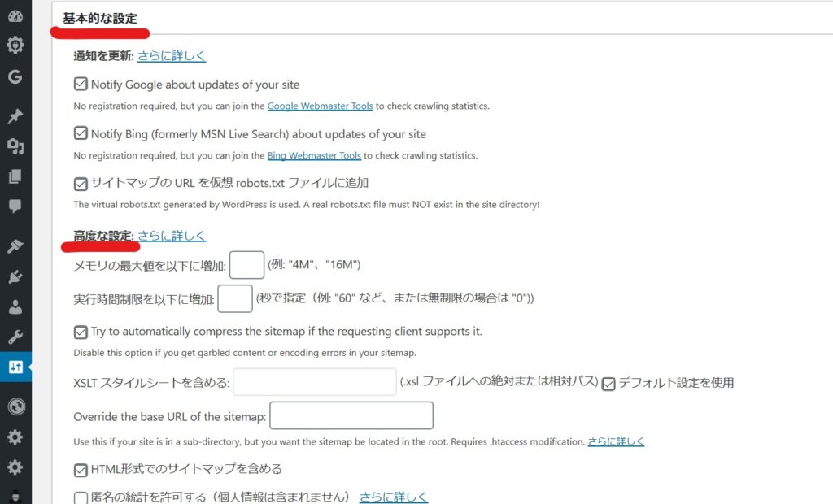Click the 基本的な設定 section heading
Screen dimensions: 833x504
click(x=100, y=18)
